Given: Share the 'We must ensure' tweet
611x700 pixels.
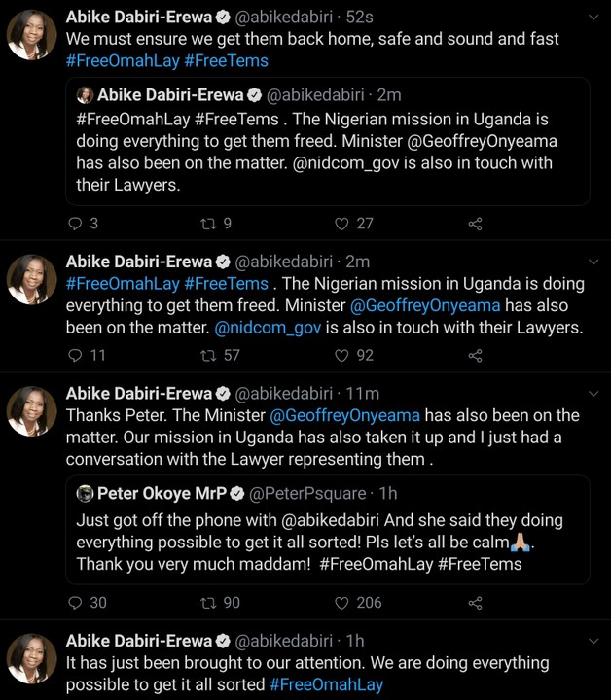Looking at the screenshot, I should point(475,224).
